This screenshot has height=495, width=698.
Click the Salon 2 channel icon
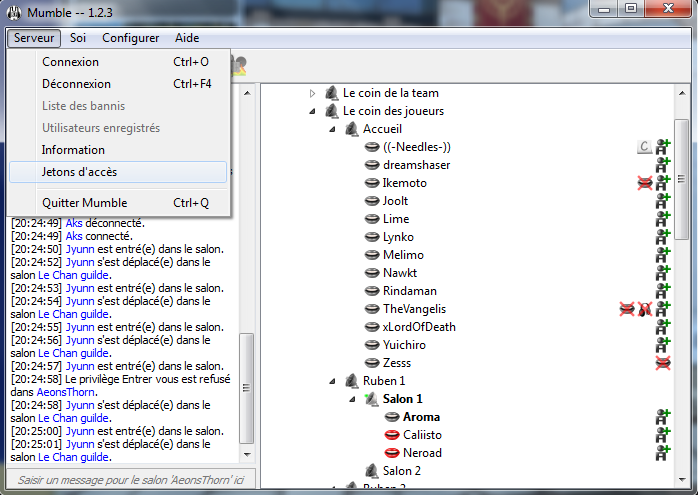pyautogui.click(x=372, y=471)
